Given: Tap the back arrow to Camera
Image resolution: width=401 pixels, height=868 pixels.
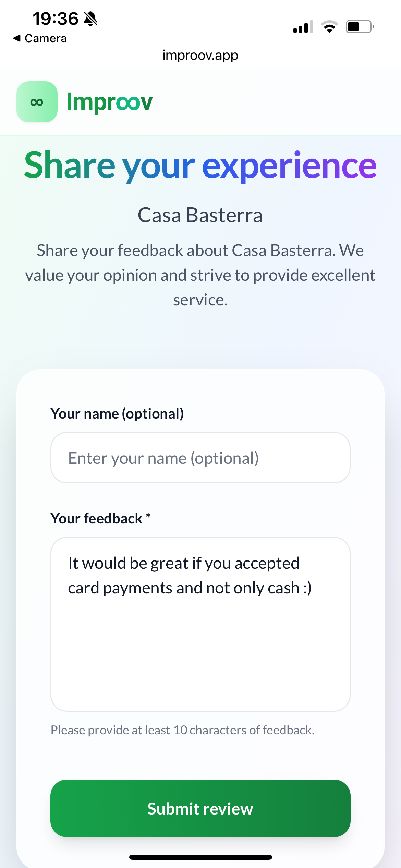Looking at the screenshot, I should pyautogui.click(x=16, y=38).
